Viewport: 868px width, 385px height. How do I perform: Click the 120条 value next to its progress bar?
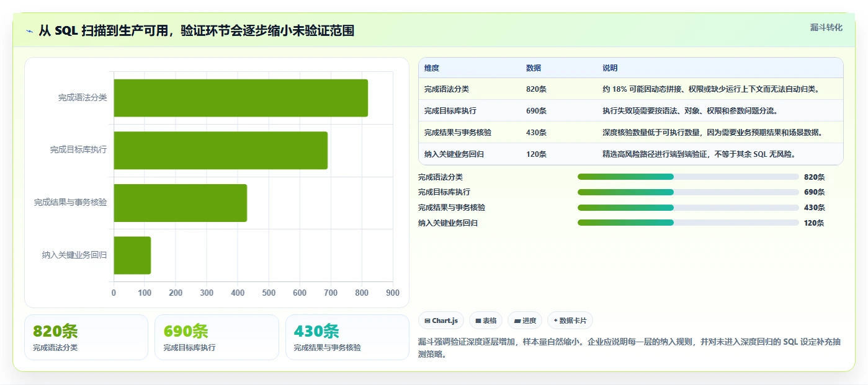[814, 223]
